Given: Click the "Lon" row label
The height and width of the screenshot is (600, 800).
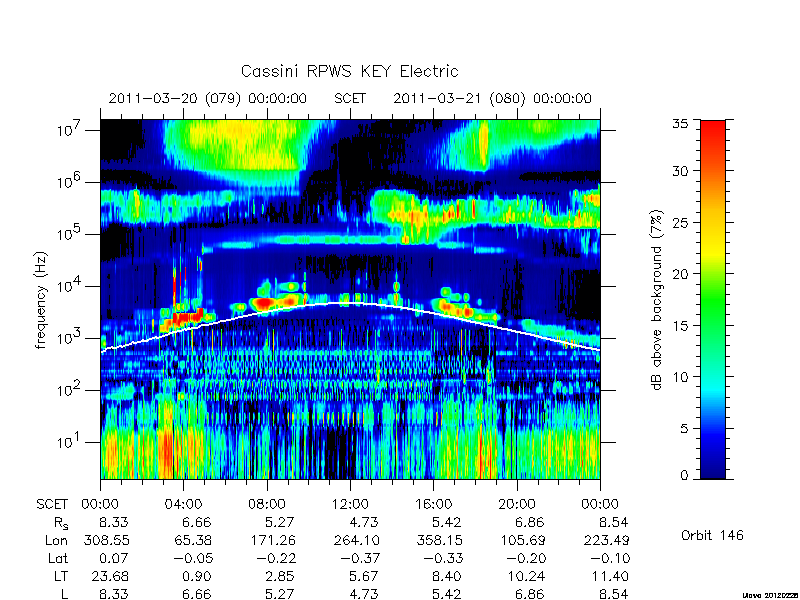Looking at the screenshot, I should (x=57, y=540).
